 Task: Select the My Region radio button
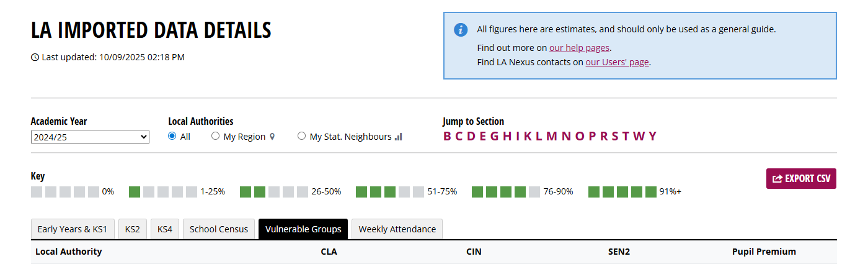216,136
